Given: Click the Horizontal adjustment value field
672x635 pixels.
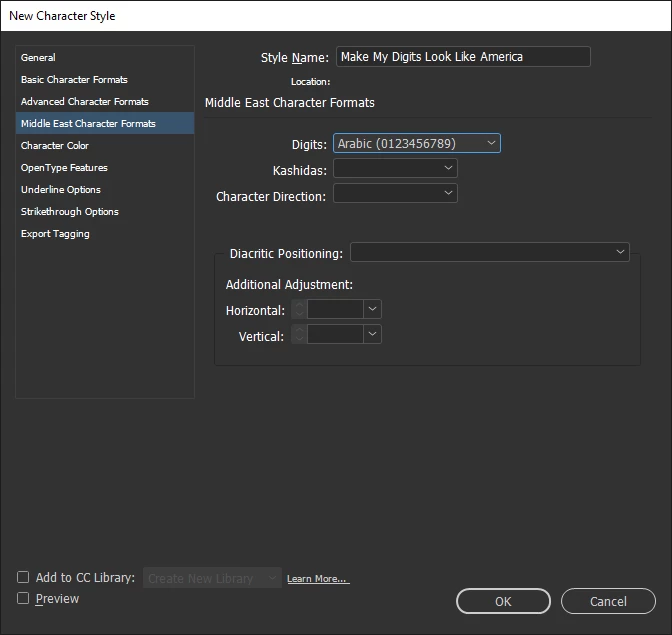Looking at the screenshot, I should click(x=335, y=309).
